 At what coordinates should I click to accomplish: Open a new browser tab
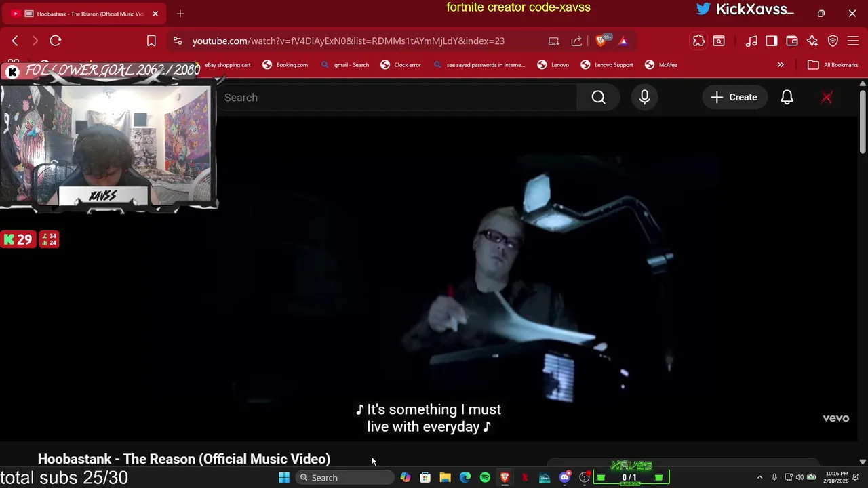pos(180,14)
